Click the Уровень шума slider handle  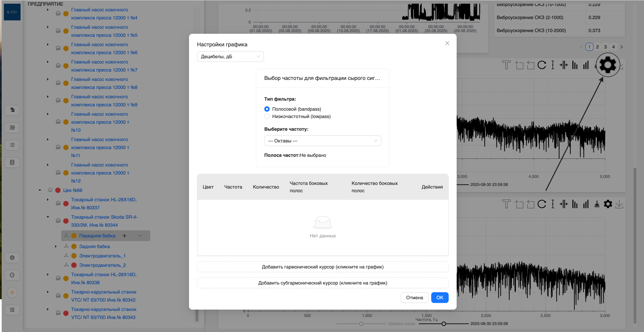click(361, 324)
